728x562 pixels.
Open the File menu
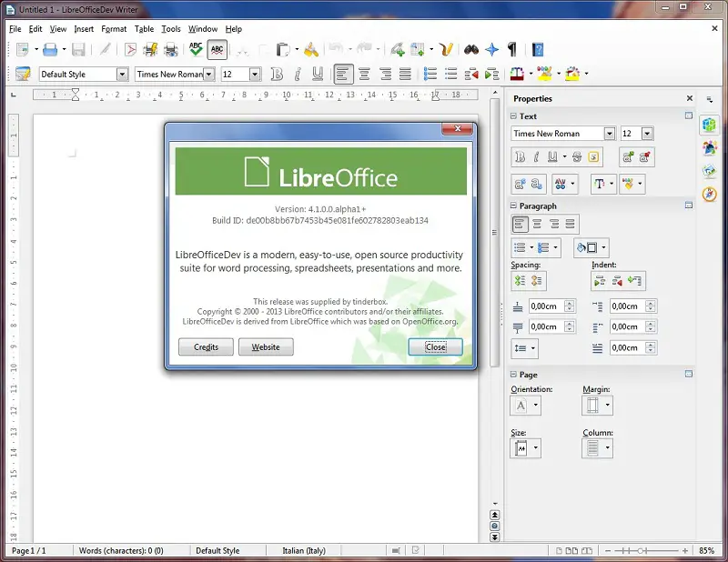(15, 29)
